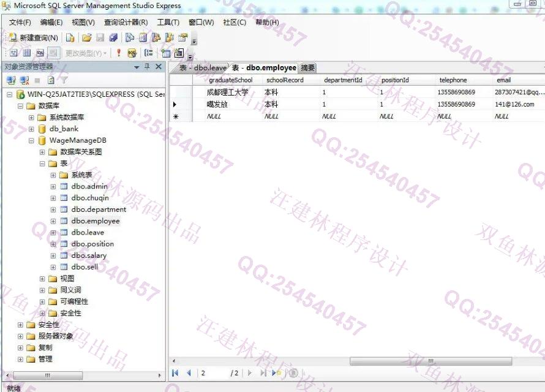The image size is (545, 392).
Task: Switch to the 摘要 tab
Action: (308, 68)
